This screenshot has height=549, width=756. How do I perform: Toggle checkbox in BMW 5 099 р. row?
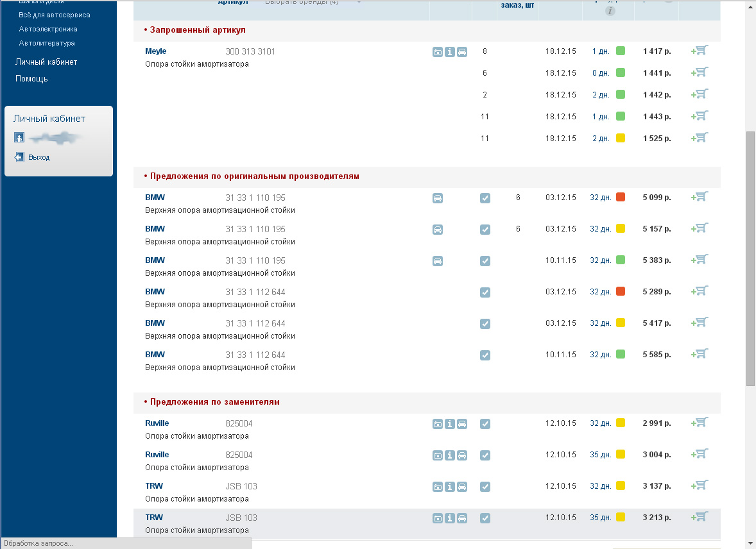[485, 198]
